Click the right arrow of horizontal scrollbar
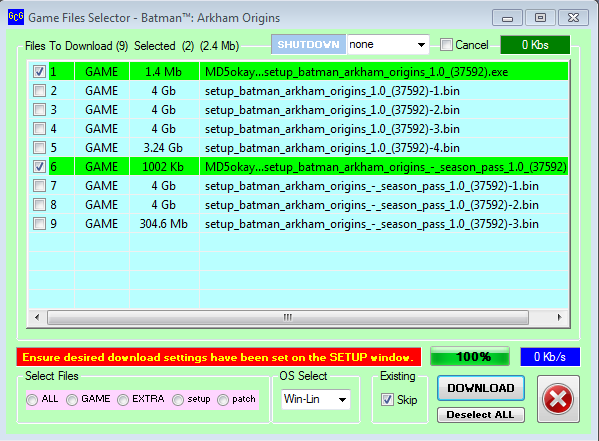Viewport: 599px width, 441px height. (560, 317)
